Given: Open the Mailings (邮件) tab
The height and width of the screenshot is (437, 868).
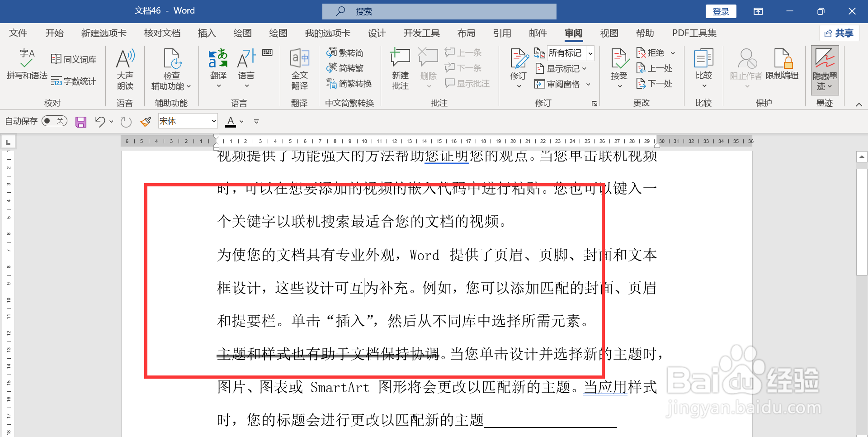Looking at the screenshot, I should coord(538,33).
